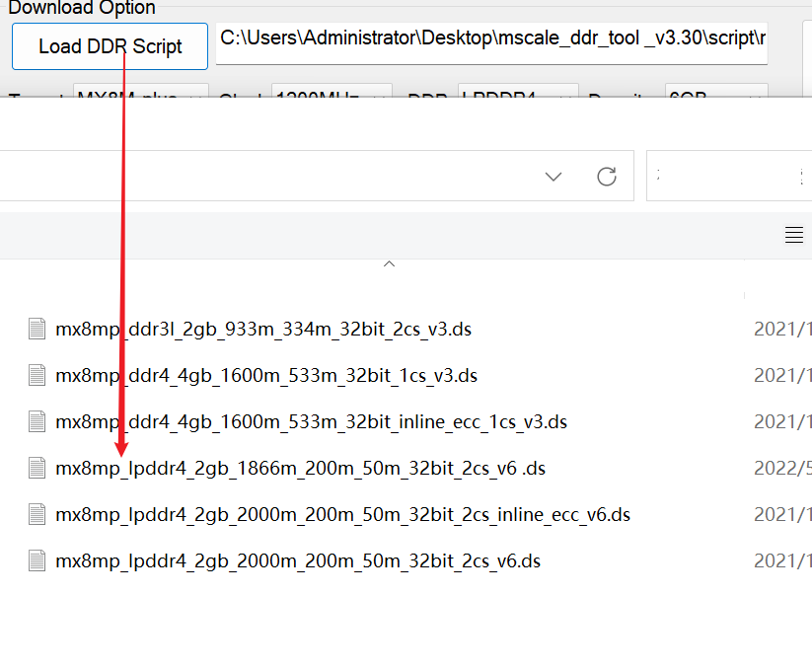
Task: Click the file icon beside the inline_ecc ddr4 script
Action: coord(37,421)
